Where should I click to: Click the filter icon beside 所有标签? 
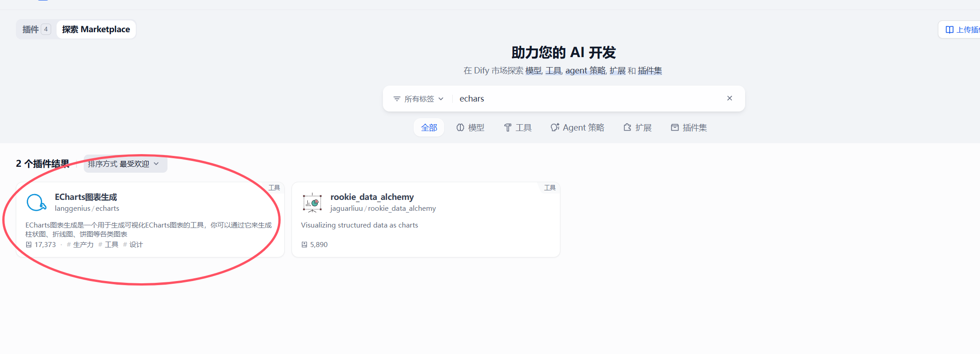click(x=397, y=99)
